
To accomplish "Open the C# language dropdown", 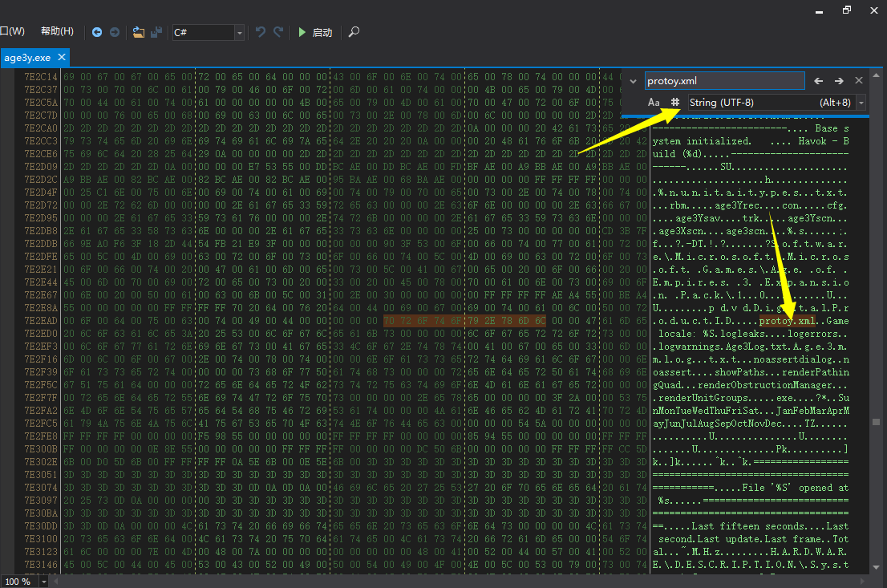I will tap(239, 33).
